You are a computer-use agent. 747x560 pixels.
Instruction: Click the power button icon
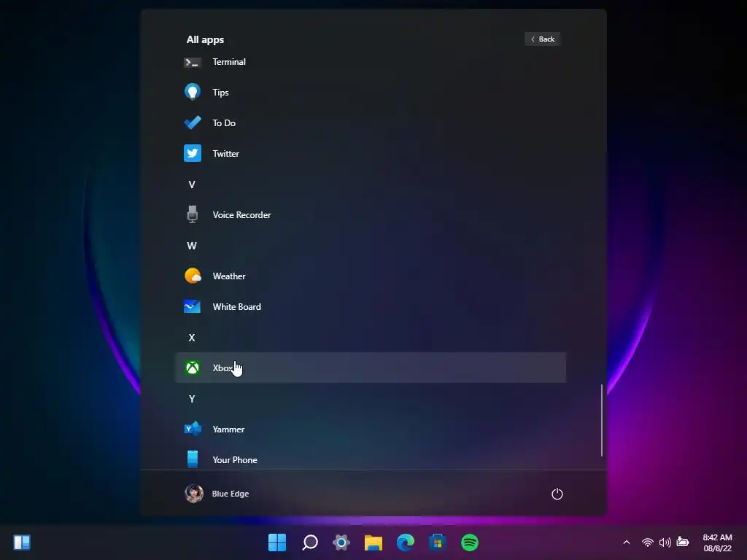pyautogui.click(x=557, y=494)
